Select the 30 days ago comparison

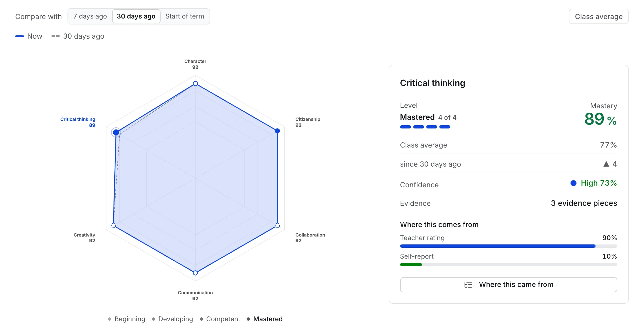coord(136,16)
